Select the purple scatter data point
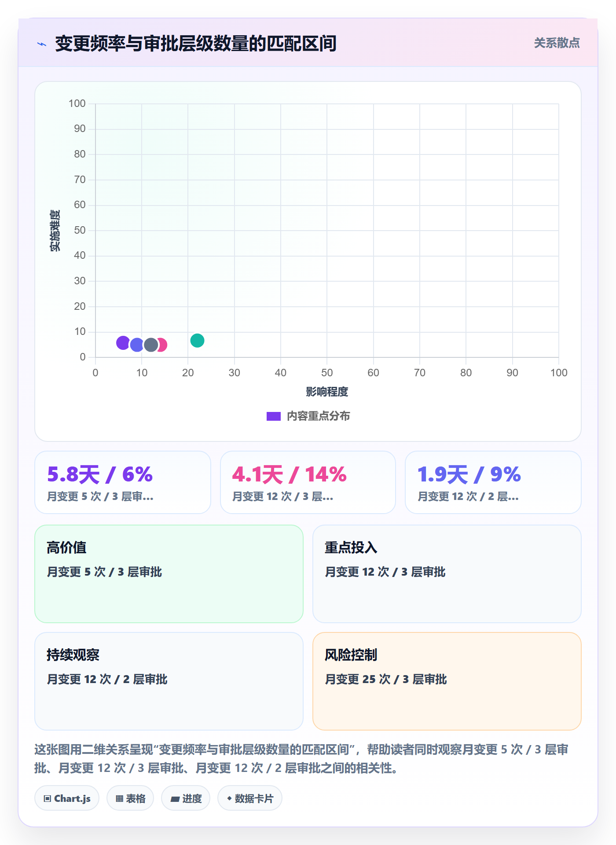The height and width of the screenshot is (845, 616). pyautogui.click(x=123, y=342)
